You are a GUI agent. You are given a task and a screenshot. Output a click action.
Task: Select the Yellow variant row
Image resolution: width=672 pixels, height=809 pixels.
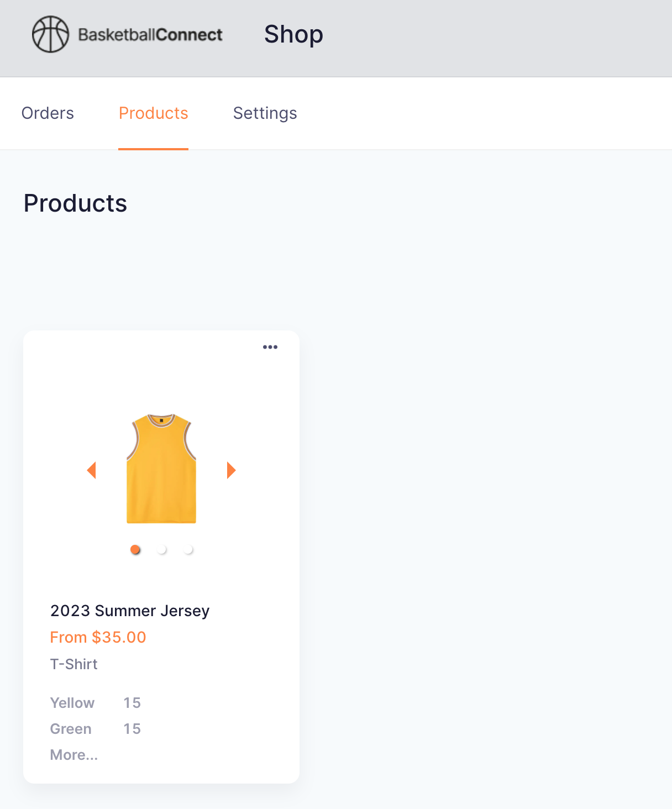click(x=96, y=703)
